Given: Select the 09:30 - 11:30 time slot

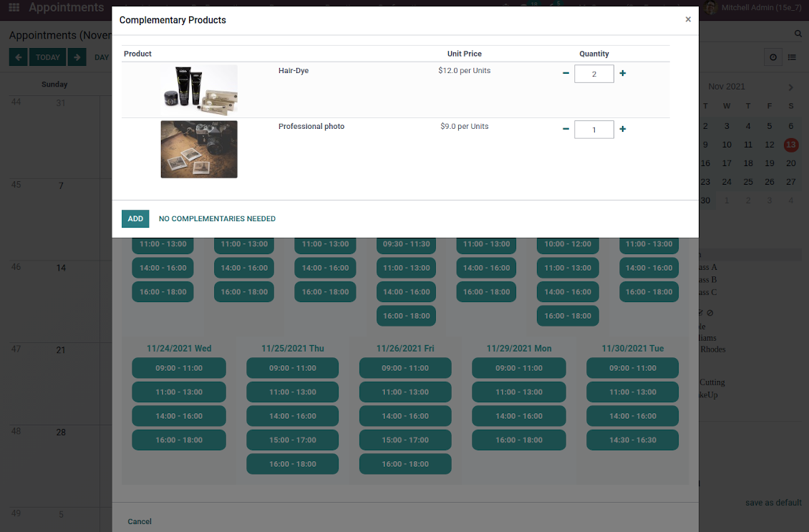Looking at the screenshot, I should pyautogui.click(x=406, y=244).
